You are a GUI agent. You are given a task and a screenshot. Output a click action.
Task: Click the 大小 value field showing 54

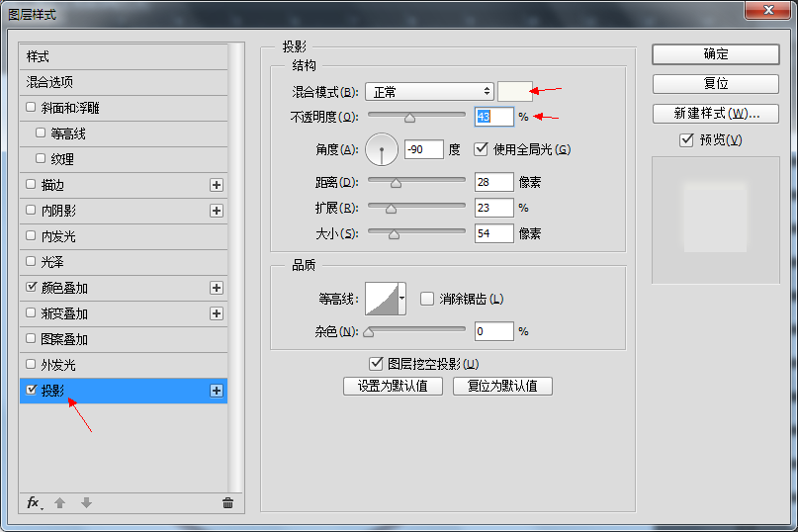[493, 233]
